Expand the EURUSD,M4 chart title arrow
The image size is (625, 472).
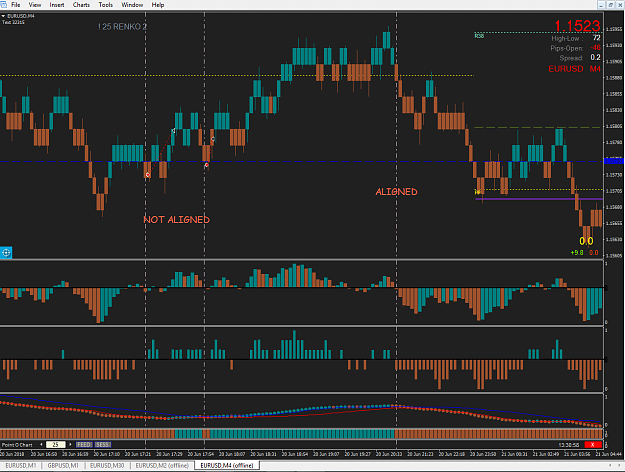coord(3,16)
